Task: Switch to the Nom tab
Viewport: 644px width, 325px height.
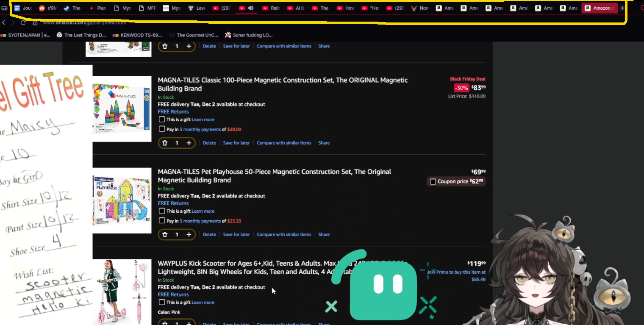Action: tap(419, 8)
